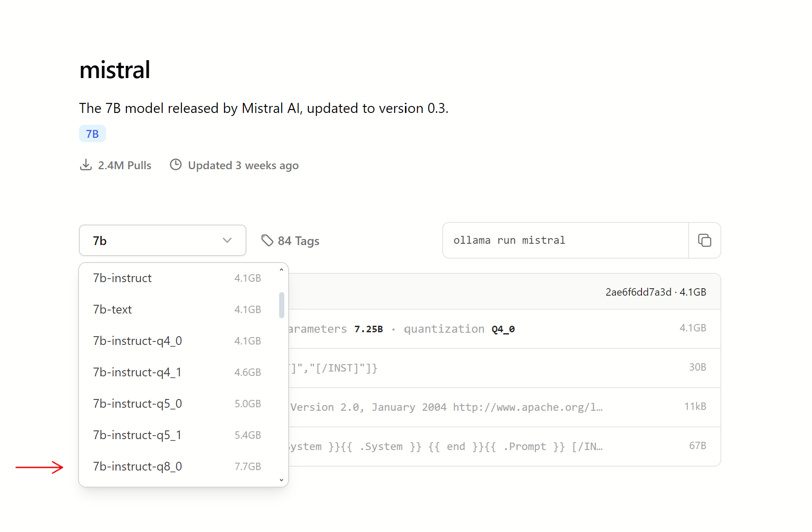Viewport: 812px width, 532px height.
Task: Select 7b-instruct-q8_0 tag
Action: pos(177,467)
